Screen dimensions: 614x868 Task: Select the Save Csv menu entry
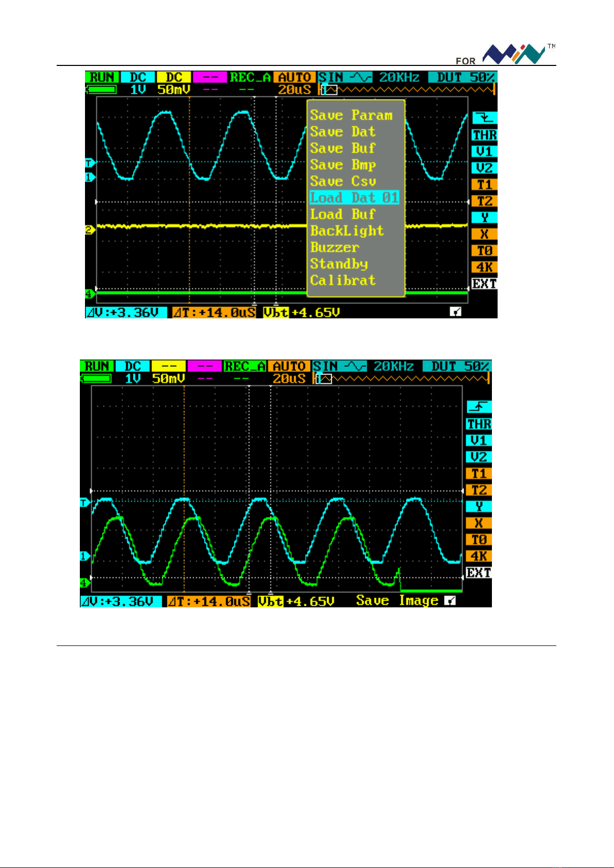click(343, 181)
